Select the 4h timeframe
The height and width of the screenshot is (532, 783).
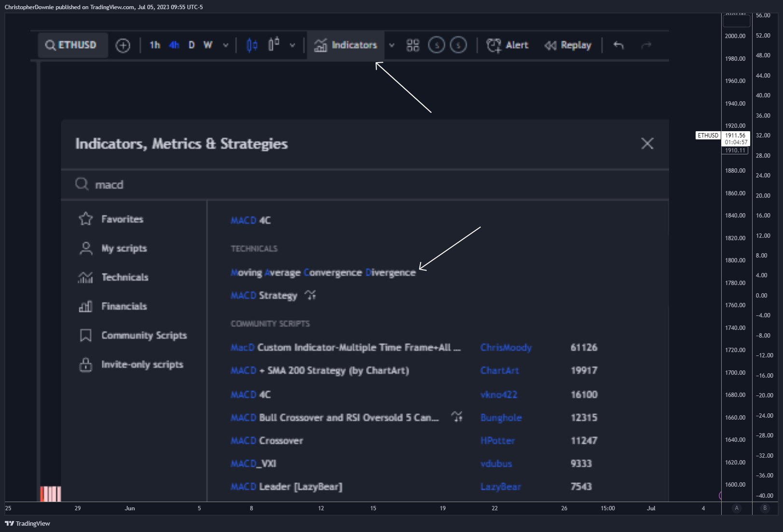coord(174,45)
